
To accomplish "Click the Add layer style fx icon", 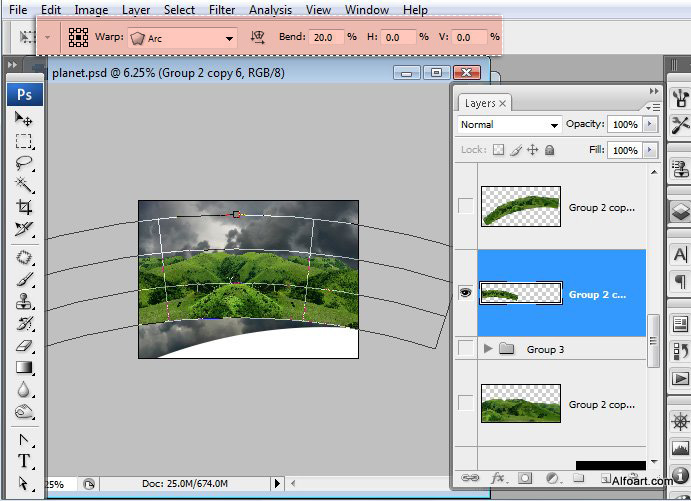I will click(x=497, y=479).
